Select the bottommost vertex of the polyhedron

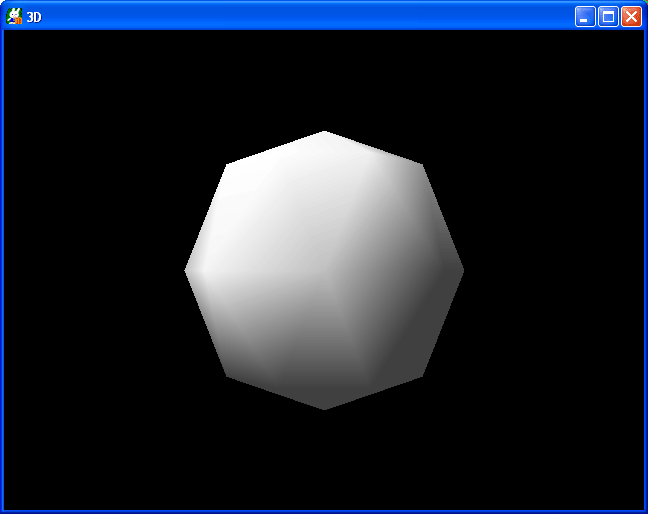(x=324, y=407)
